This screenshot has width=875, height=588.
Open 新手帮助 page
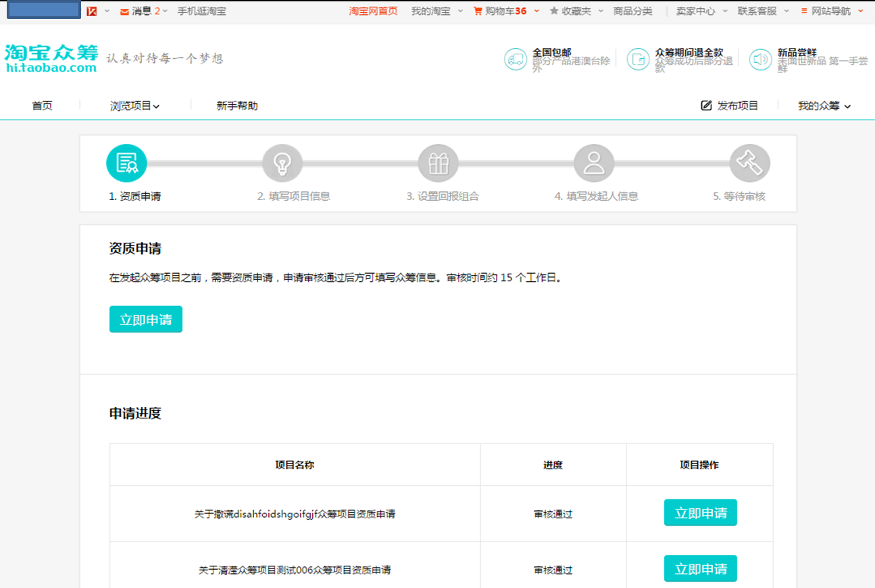pyautogui.click(x=237, y=106)
